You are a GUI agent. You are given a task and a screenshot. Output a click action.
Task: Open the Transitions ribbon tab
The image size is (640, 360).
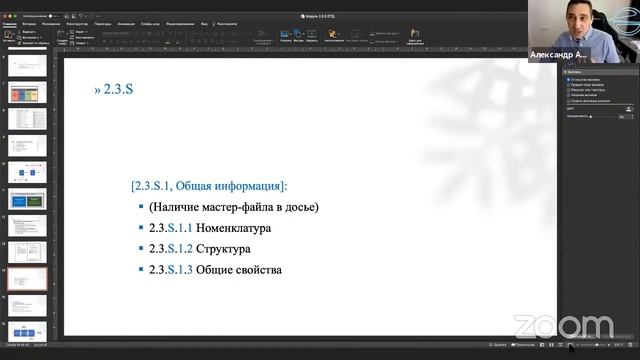tap(102, 24)
